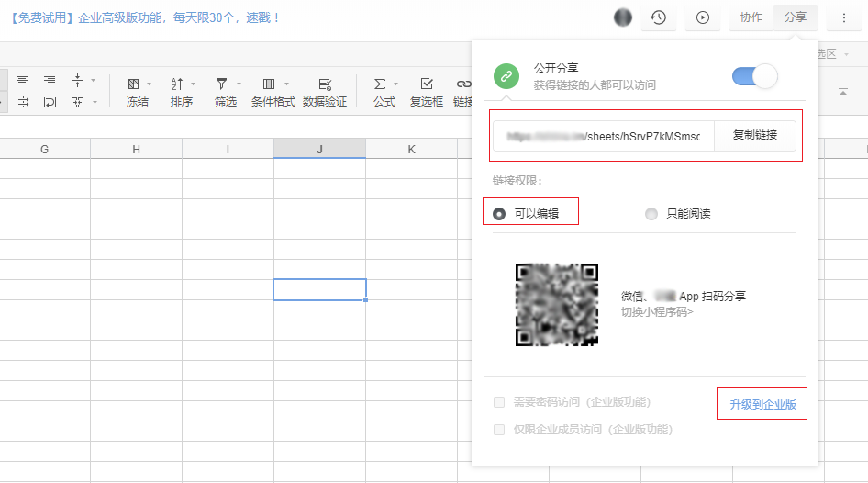Viewport: 868px width, 483px height.
Task: Select column G header
Action: click(45, 149)
